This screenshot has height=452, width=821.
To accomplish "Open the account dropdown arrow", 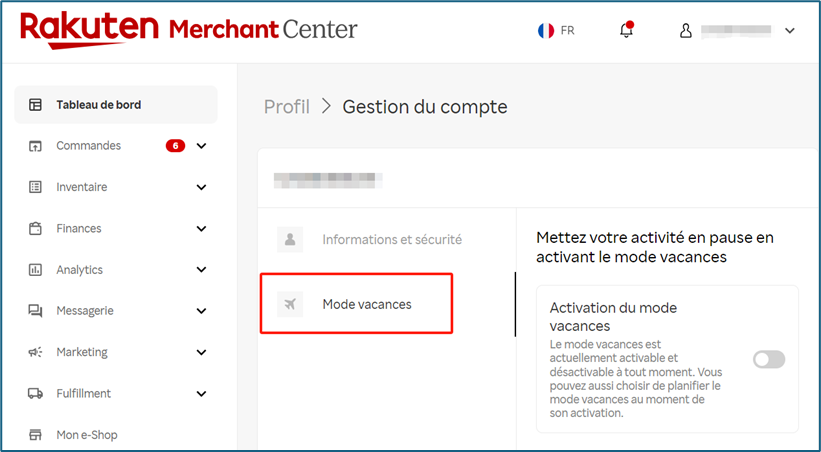I will pyautogui.click(x=790, y=31).
